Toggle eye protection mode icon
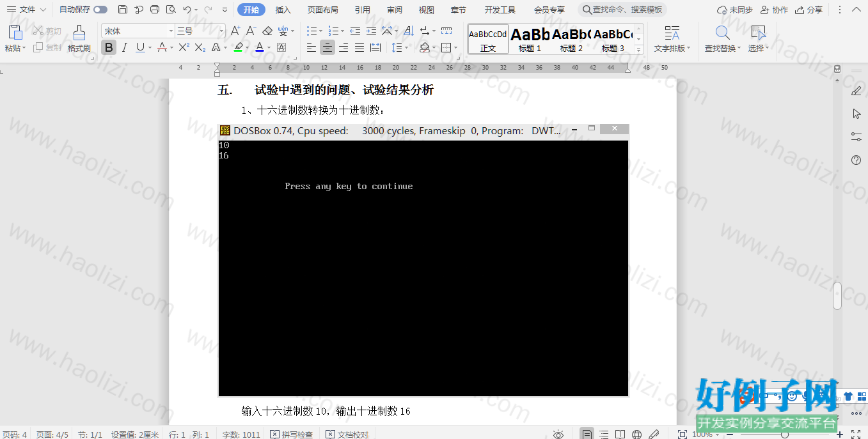 [558, 435]
